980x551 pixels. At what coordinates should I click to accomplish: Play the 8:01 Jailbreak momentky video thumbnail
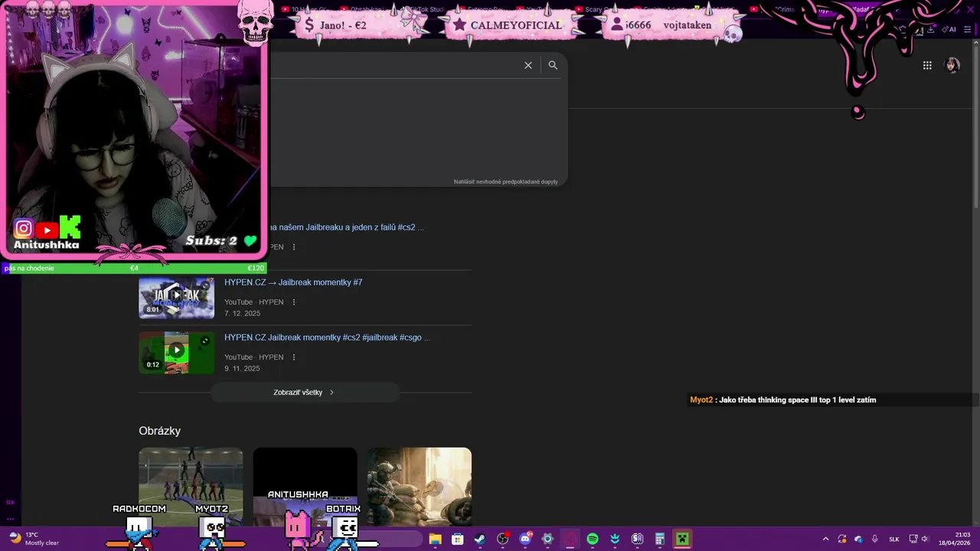point(176,298)
